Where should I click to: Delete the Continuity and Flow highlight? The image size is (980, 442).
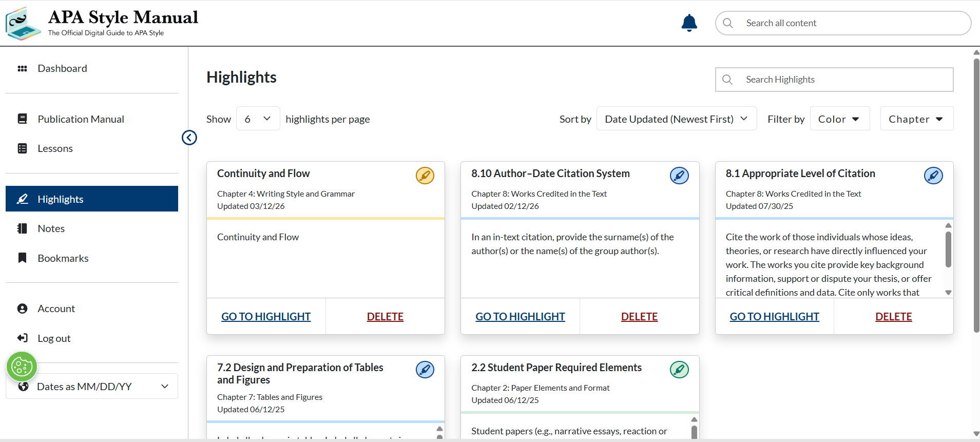(385, 317)
